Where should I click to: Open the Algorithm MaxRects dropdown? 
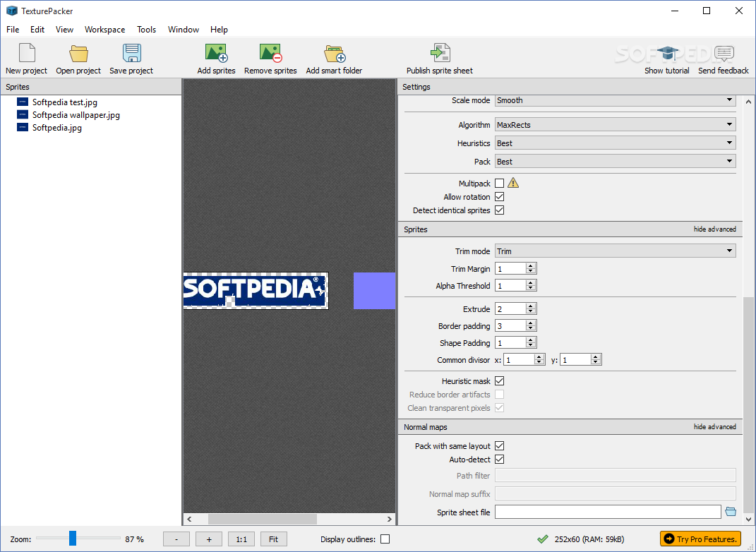616,124
